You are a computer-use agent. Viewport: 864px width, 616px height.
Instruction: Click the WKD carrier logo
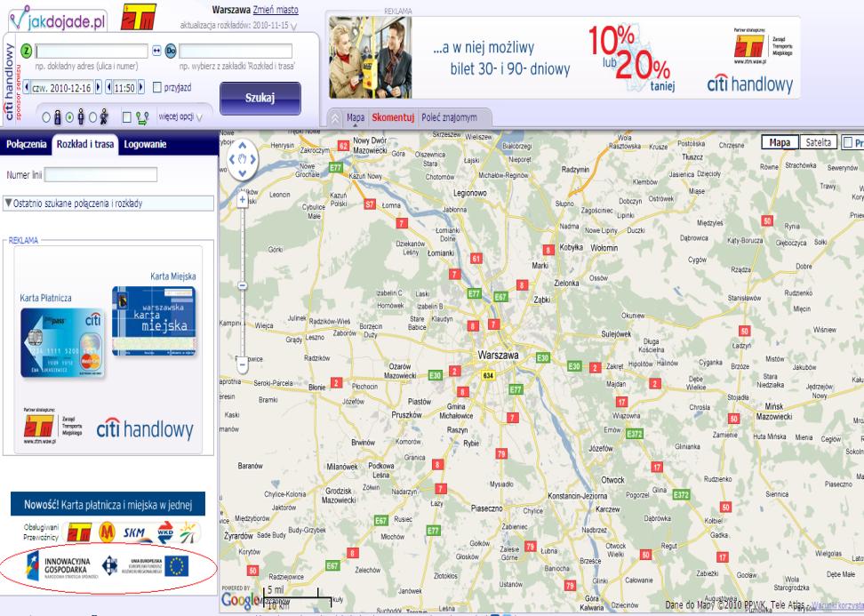[x=165, y=532]
